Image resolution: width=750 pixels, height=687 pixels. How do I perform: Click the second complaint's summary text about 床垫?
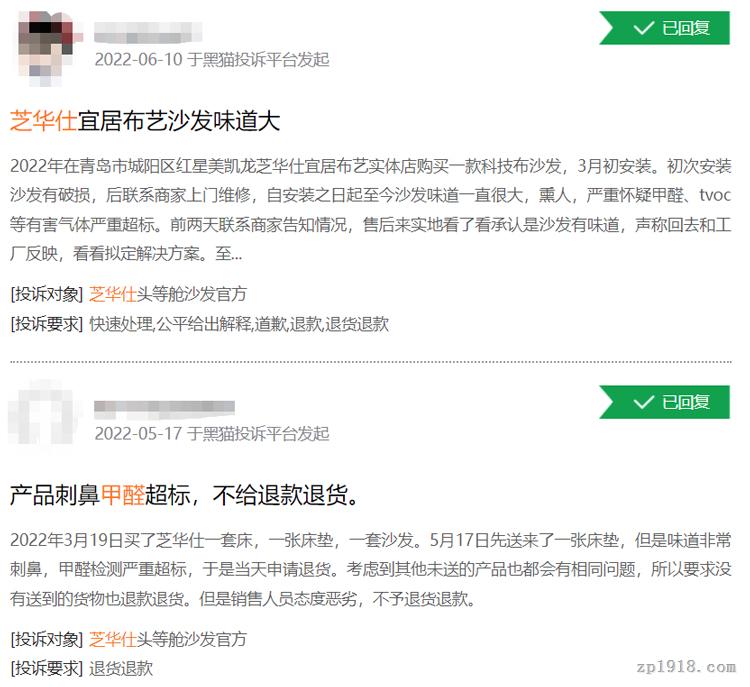click(x=371, y=569)
